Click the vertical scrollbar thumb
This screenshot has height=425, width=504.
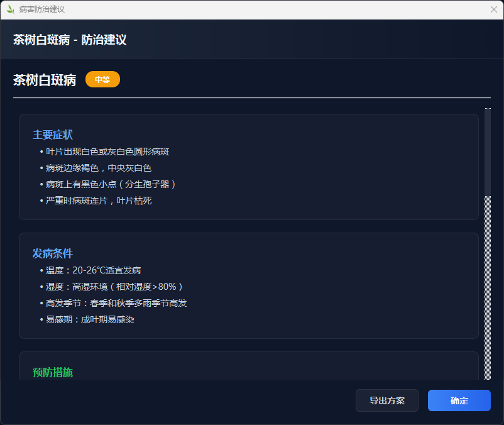pos(488,152)
